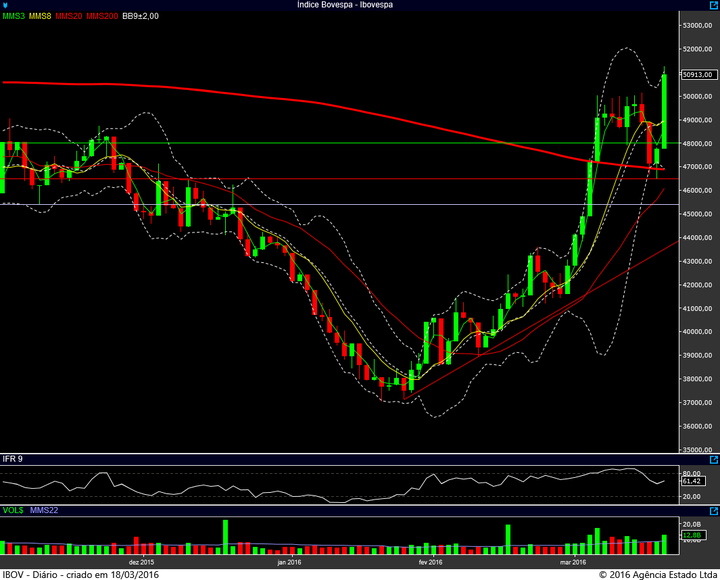Click the 53000,00 price axis label

[x=698, y=26]
